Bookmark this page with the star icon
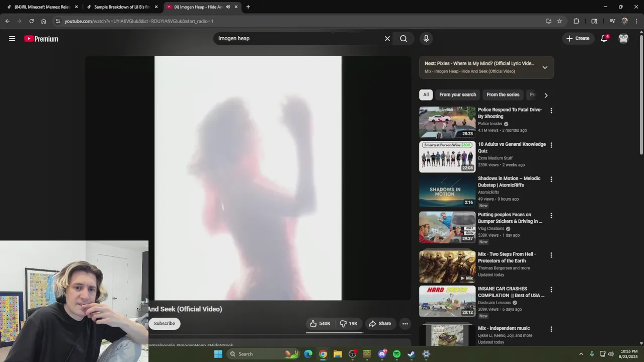Image resolution: width=644 pixels, height=362 pixels. [x=559, y=21]
